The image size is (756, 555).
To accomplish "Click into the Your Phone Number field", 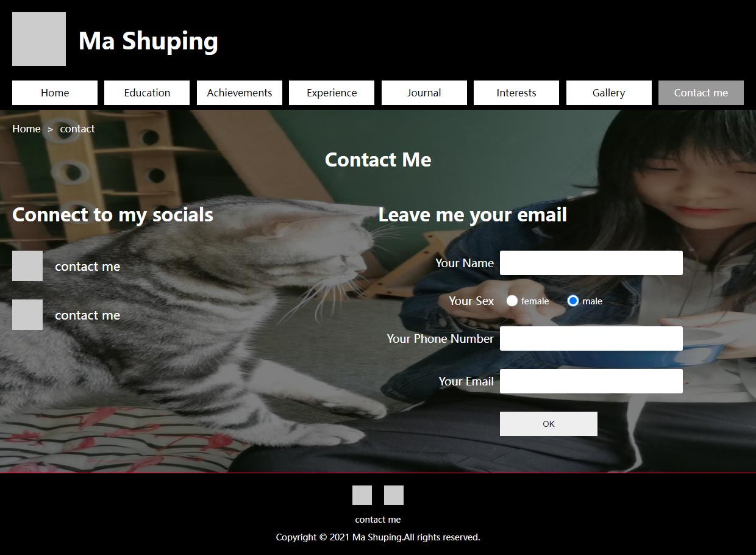I will pyautogui.click(x=591, y=338).
